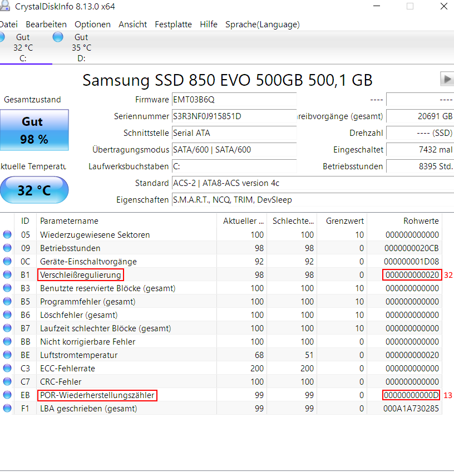This screenshot has width=454, height=476.
Task: Click the Eingeschaltet value 7432 mal
Action: pos(420,150)
